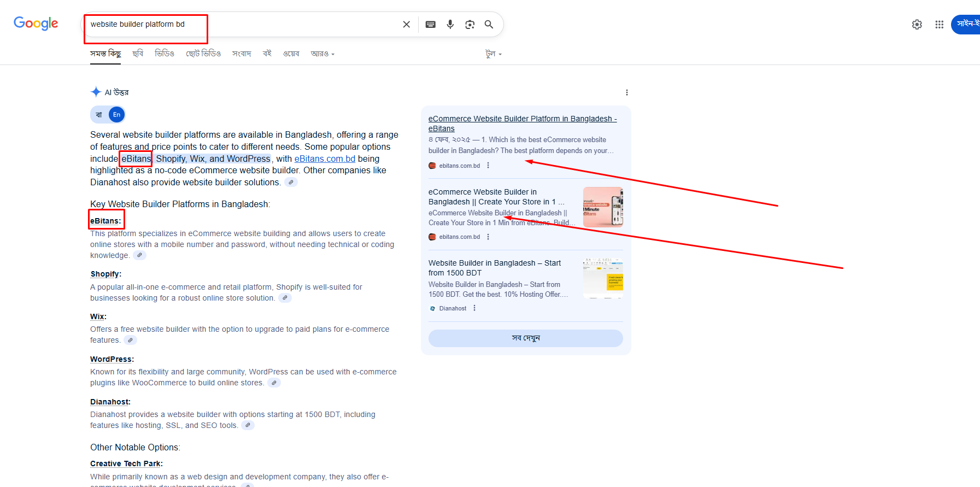Image resolution: width=980 pixels, height=487 pixels.
Task: Click the source link chip after Dianahost description
Action: click(248, 425)
